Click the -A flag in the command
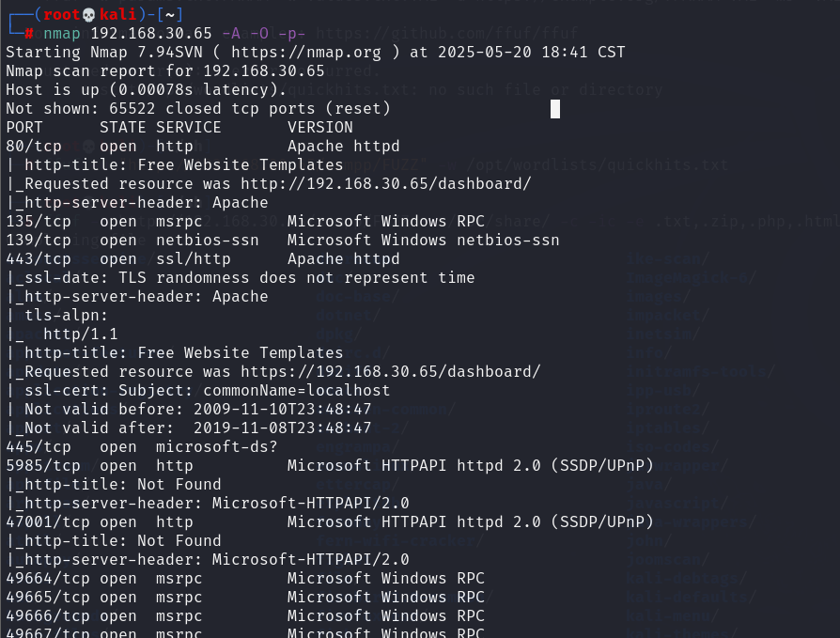 coord(231,34)
